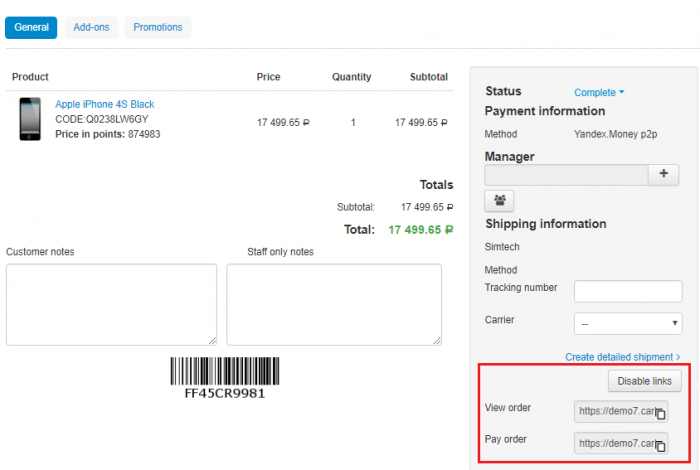Click the Staff only notes text area
The image size is (700, 470).
334,304
